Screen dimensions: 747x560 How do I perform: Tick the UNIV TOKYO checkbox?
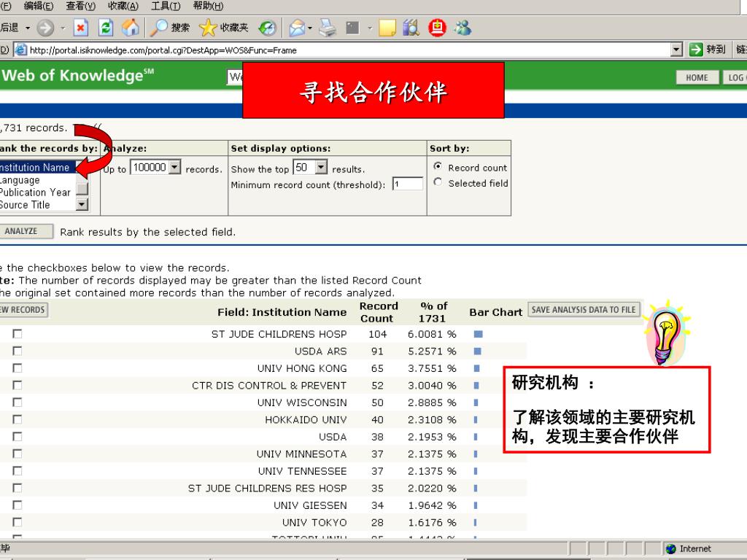click(x=18, y=522)
